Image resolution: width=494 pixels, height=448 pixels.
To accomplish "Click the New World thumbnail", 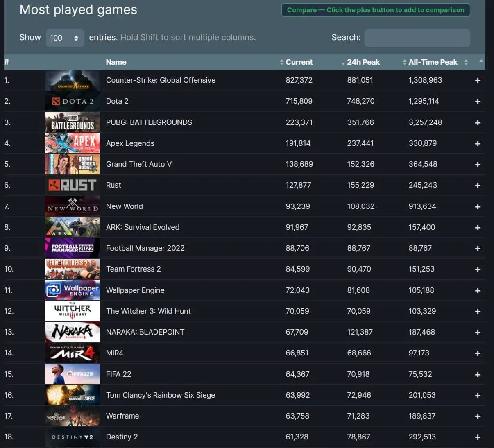I will coord(73,206).
